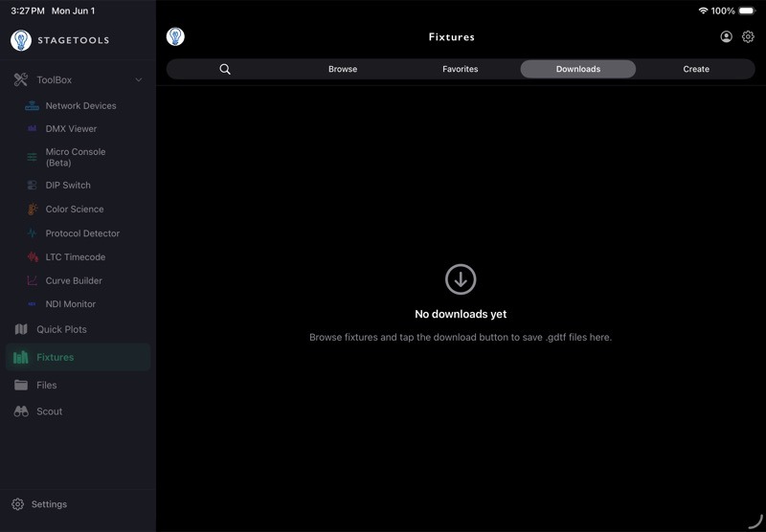Viewport: 766px width, 532px height.
Task: Click the Curve Builder graph icon
Action: (x=32, y=280)
